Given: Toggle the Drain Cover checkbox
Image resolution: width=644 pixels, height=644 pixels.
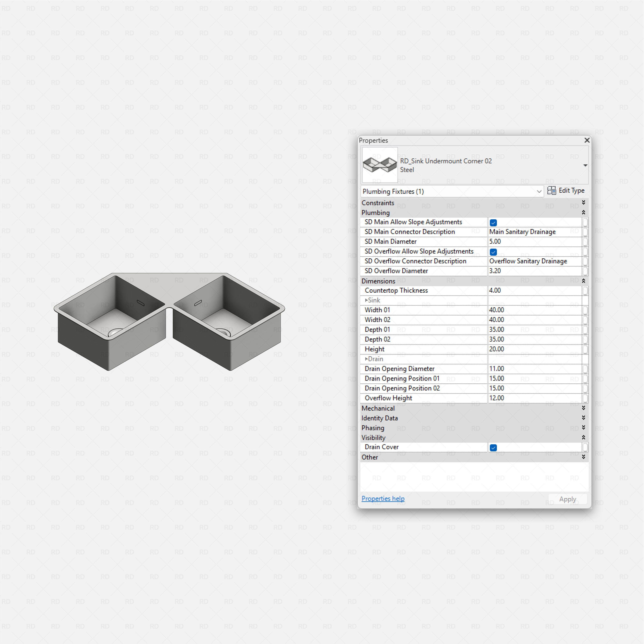Looking at the screenshot, I should tap(493, 448).
